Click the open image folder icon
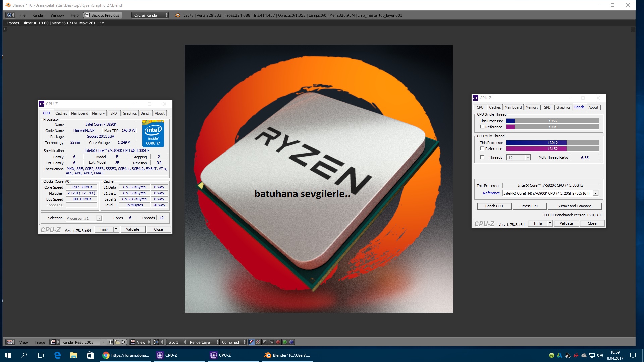The image size is (644, 362). pos(117,342)
